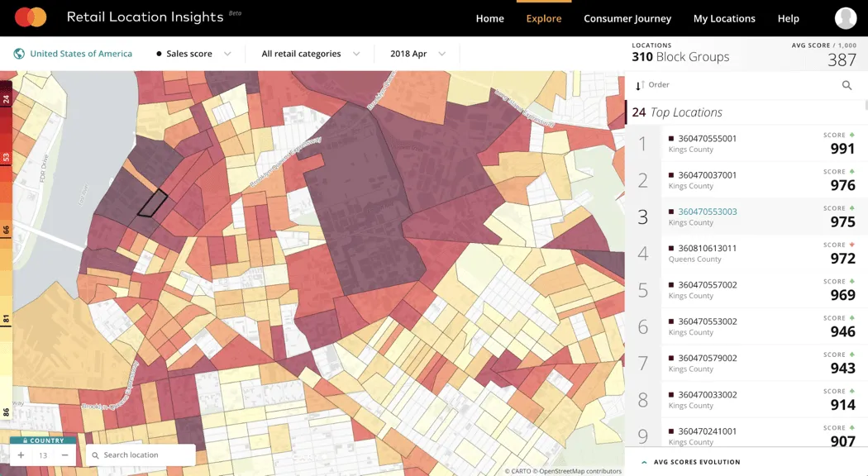868x476 pixels.
Task: Open the user profile avatar
Action: pos(845,18)
